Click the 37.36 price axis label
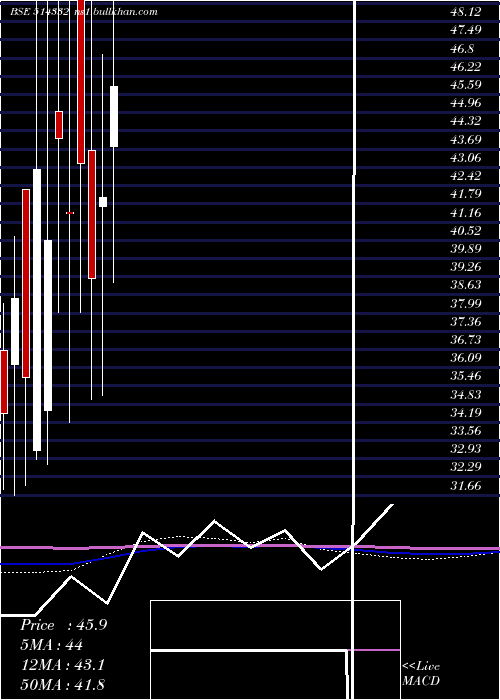Viewport: 500px width, 700px height. tap(466, 322)
